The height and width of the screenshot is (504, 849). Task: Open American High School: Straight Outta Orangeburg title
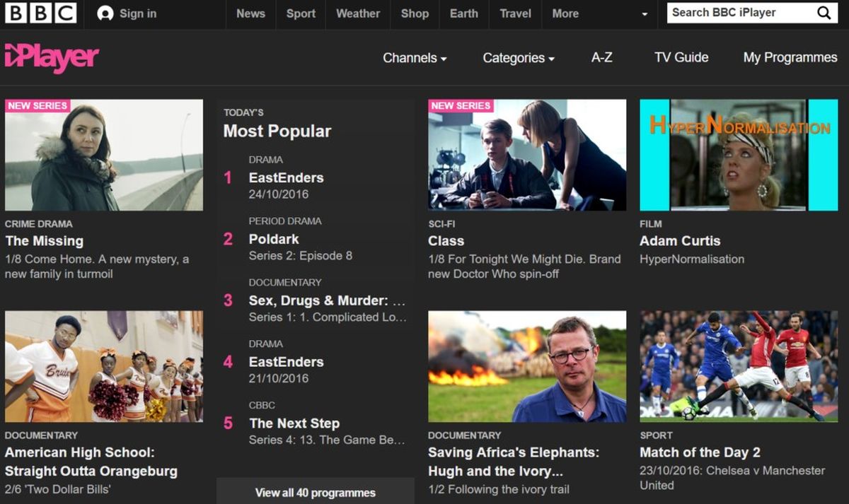91,462
